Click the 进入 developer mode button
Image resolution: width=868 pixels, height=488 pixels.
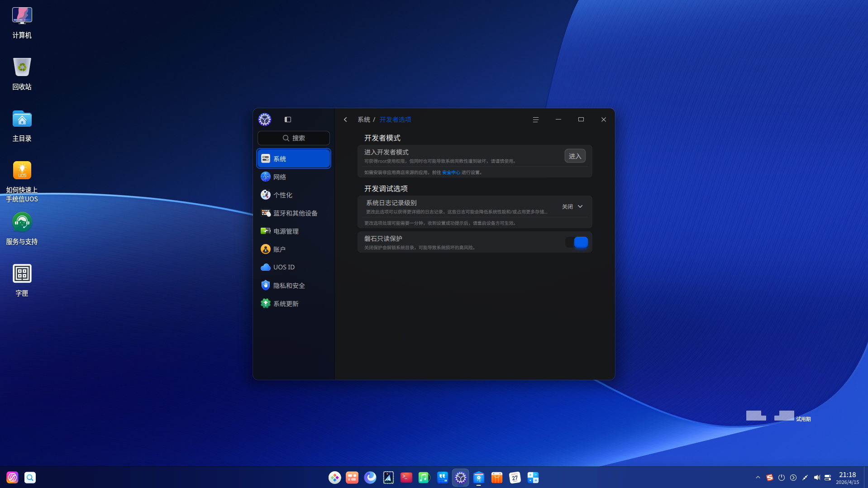(575, 156)
